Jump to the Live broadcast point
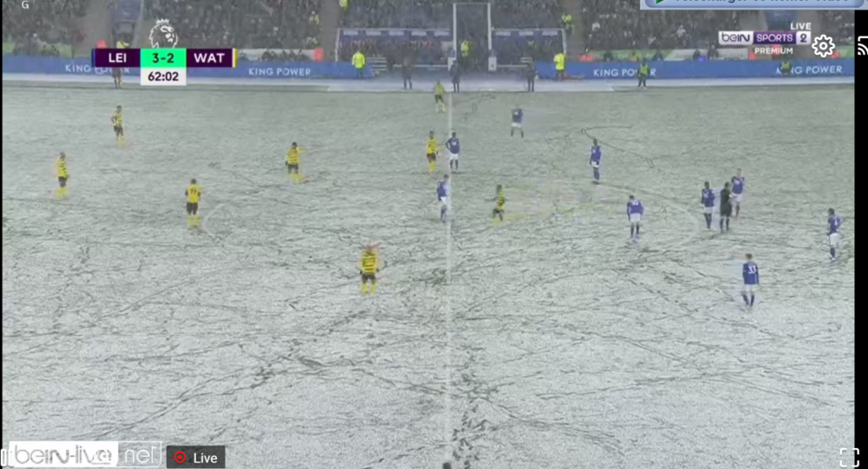This screenshot has width=868, height=469. click(x=196, y=458)
